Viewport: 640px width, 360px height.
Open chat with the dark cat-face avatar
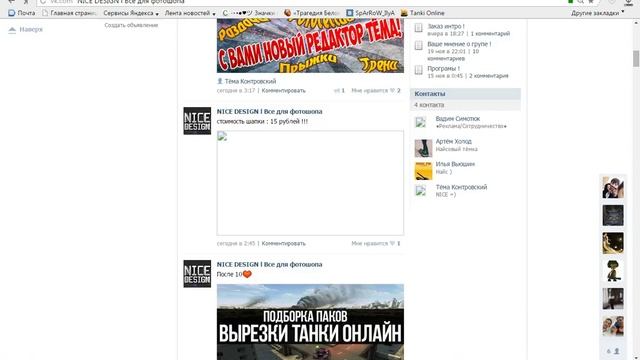613,215
